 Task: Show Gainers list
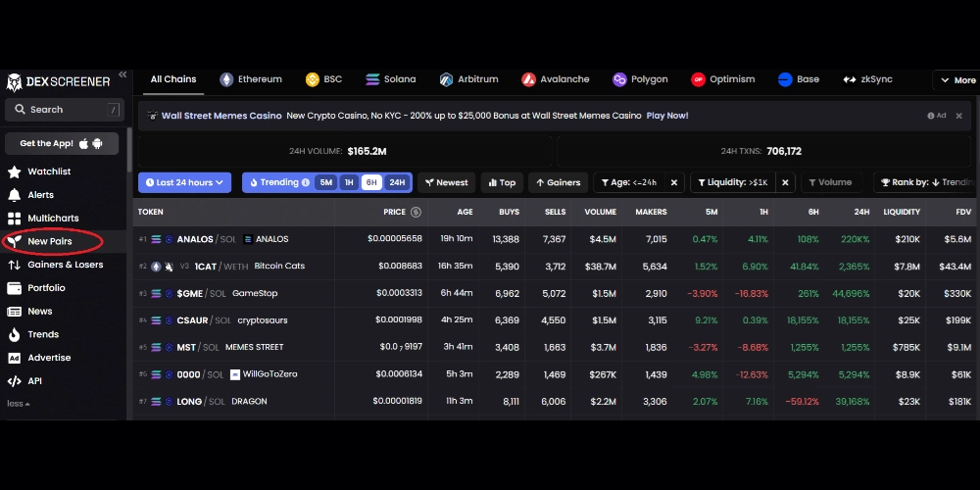(559, 182)
